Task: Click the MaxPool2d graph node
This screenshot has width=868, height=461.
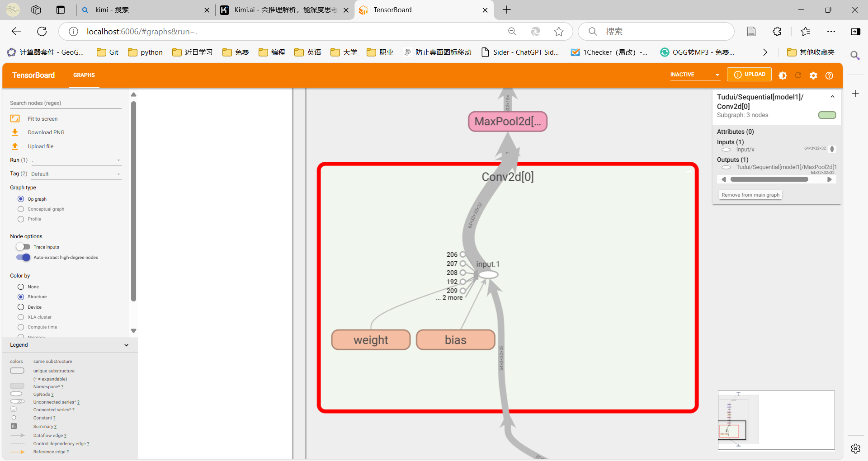Action: (508, 122)
